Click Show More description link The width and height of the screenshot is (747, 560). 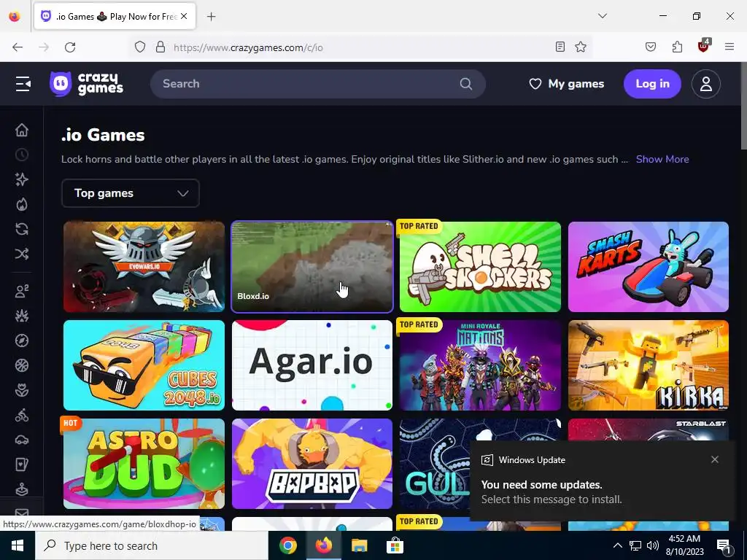662,159
